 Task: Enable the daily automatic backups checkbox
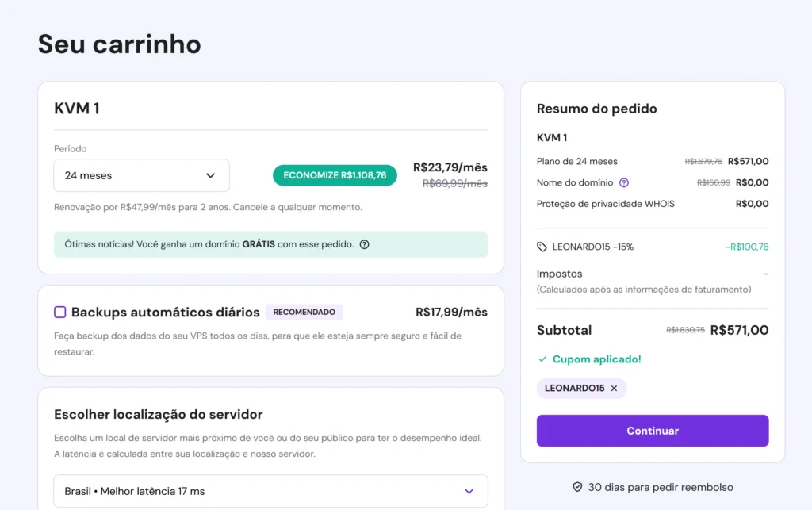point(60,312)
